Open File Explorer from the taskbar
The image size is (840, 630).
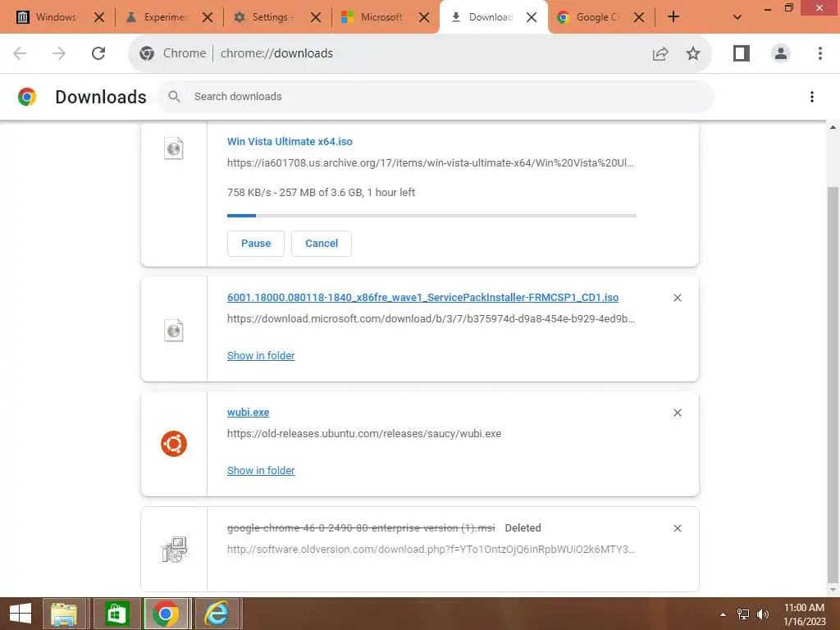pyautogui.click(x=64, y=614)
